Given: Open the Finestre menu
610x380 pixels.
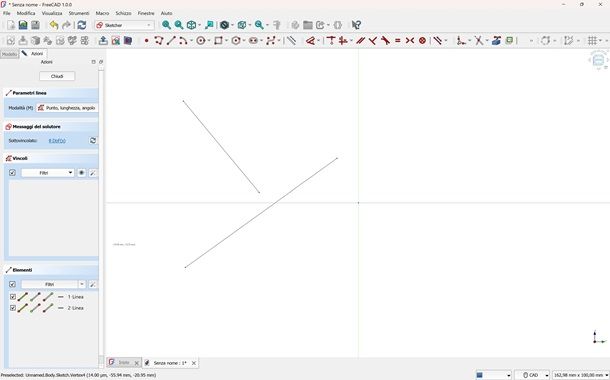Looking at the screenshot, I should tap(146, 13).
